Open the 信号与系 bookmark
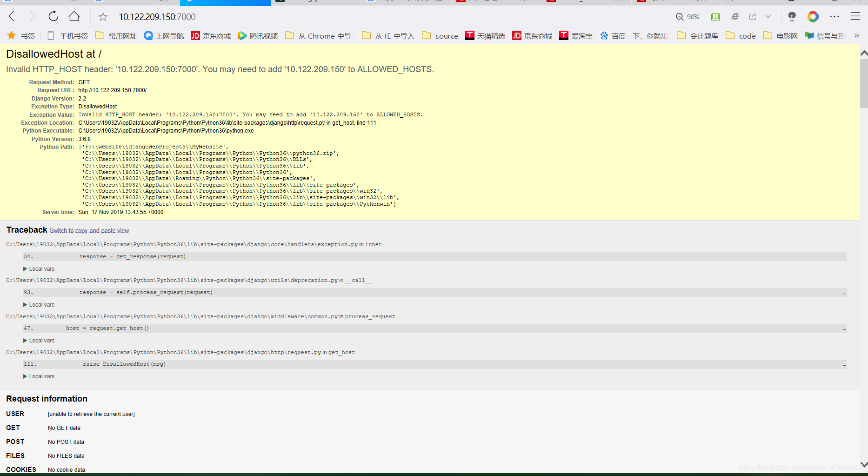The height and width of the screenshot is (476, 868). [x=826, y=36]
